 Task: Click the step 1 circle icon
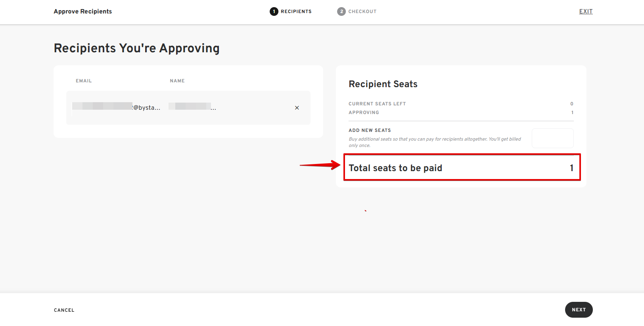click(x=274, y=11)
